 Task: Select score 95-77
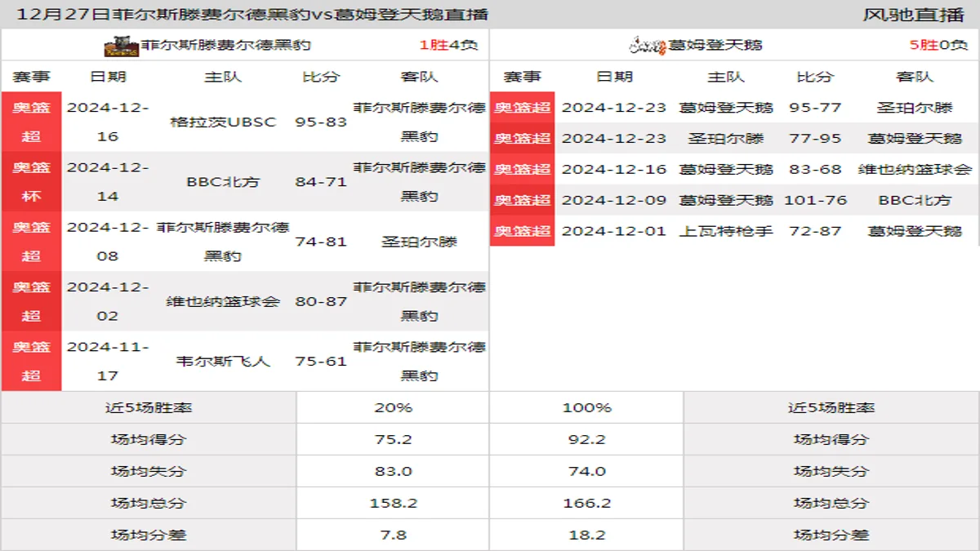(x=815, y=107)
